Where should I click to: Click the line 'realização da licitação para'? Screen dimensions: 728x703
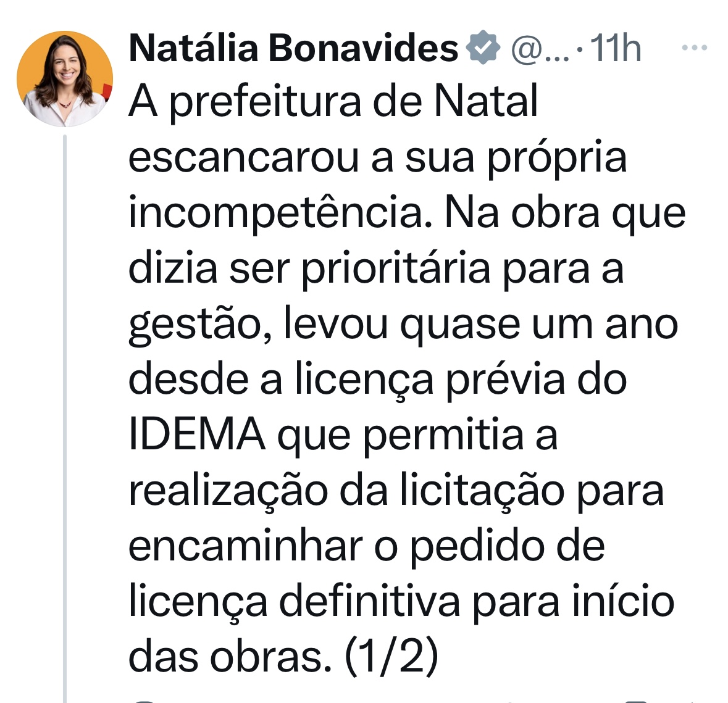pyautogui.click(x=396, y=492)
